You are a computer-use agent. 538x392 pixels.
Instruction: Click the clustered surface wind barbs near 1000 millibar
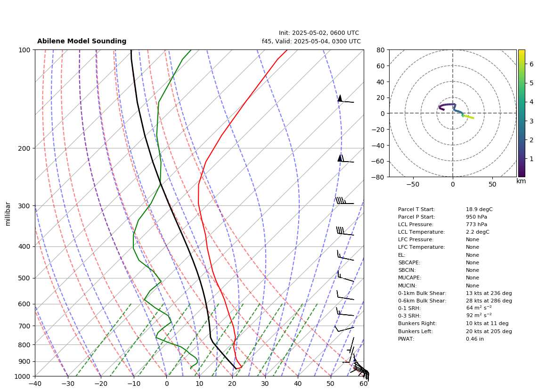click(x=360, y=371)
